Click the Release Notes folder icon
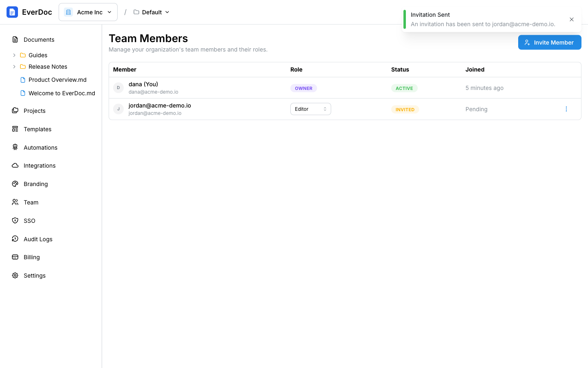Image resolution: width=588 pixels, height=368 pixels. [x=23, y=67]
